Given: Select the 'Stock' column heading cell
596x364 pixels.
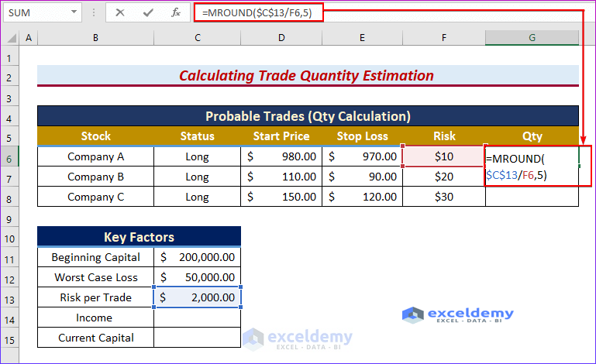Looking at the screenshot, I should [x=96, y=136].
